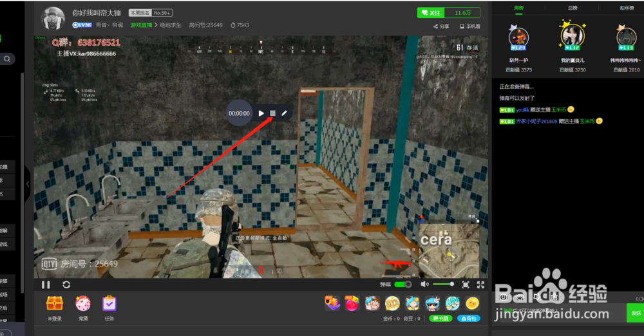Click the 分享 share icon
The width and height of the screenshot is (644, 336).
[441, 26]
